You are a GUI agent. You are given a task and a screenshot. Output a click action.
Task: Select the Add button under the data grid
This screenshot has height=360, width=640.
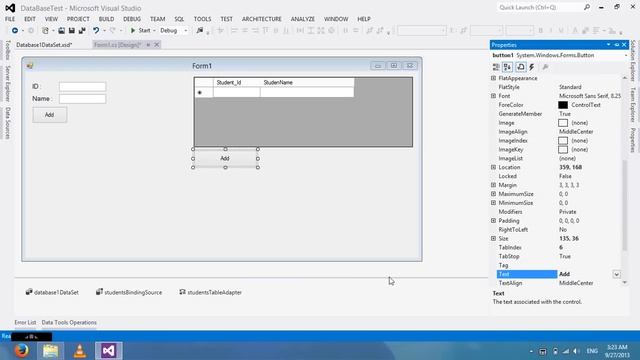click(225, 158)
